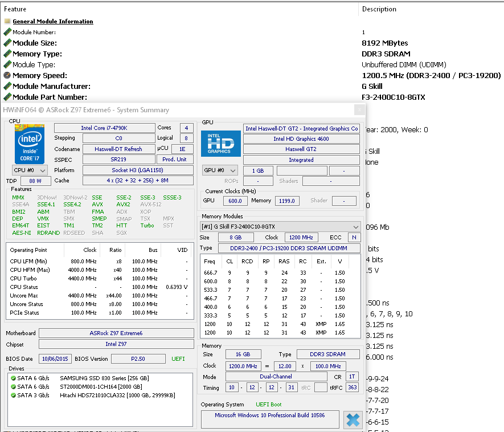The image size is (504, 432).
Task: Click the General Module Information header link
Action: (53, 21)
